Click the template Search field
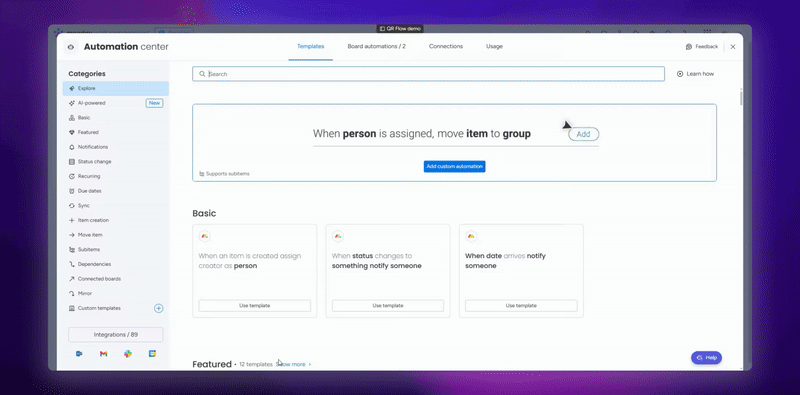Viewport: 800px width, 395px height. (x=429, y=74)
